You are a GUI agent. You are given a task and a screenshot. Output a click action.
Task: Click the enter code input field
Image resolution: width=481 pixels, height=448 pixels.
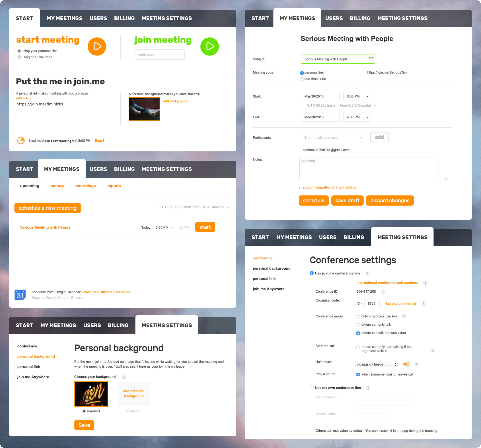(x=159, y=55)
